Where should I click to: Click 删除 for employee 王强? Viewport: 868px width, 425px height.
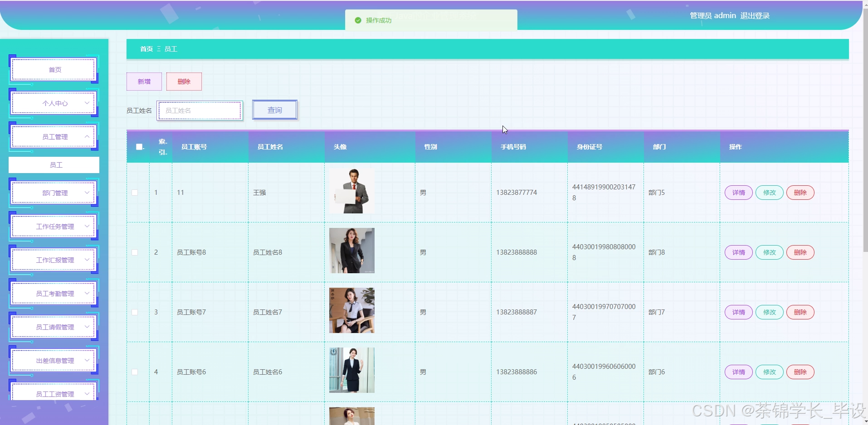(800, 193)
